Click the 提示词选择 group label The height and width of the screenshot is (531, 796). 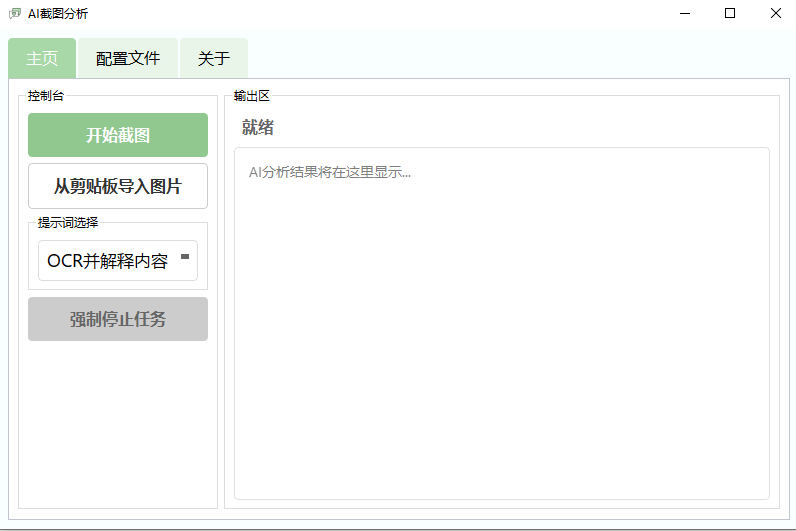pos(68,222)
